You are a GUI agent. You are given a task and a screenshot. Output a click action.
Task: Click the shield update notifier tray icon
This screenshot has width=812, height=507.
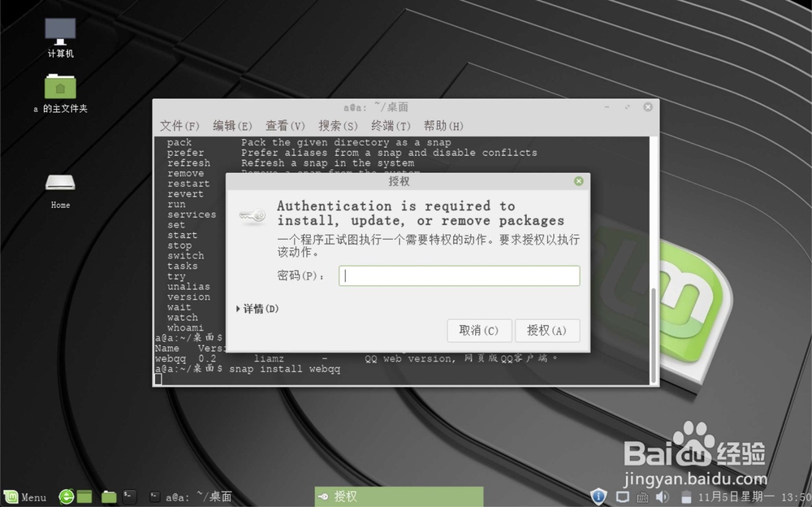(x=598, y=496)
